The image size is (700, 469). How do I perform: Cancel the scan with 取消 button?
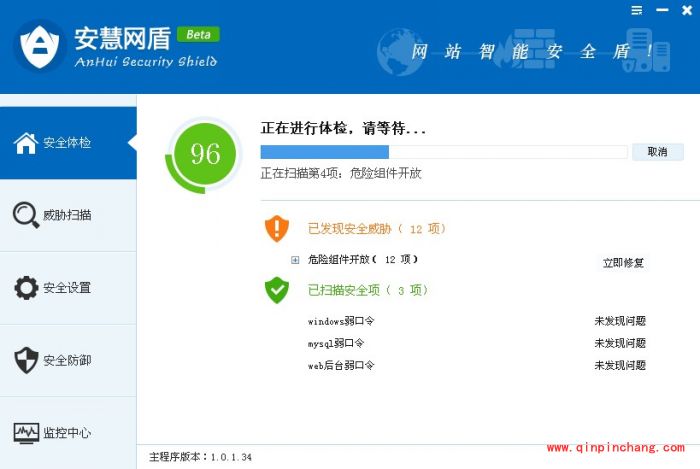(658, 152)
